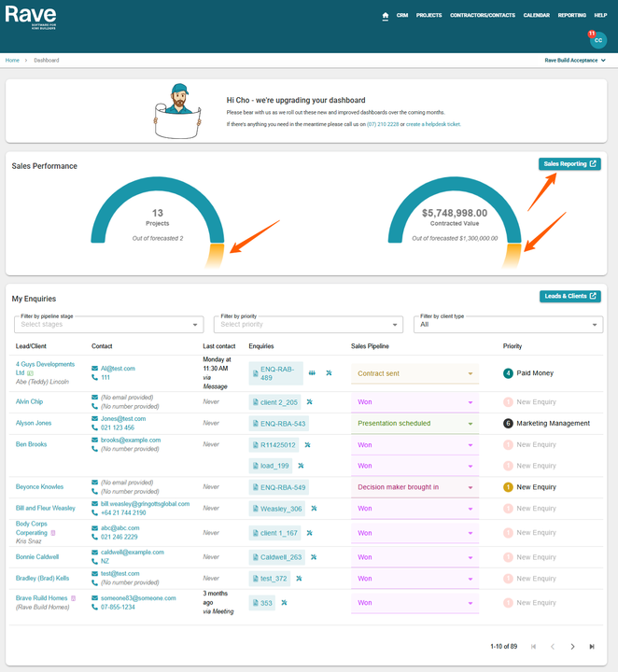Open the Help menu

(x=600, y=16)
